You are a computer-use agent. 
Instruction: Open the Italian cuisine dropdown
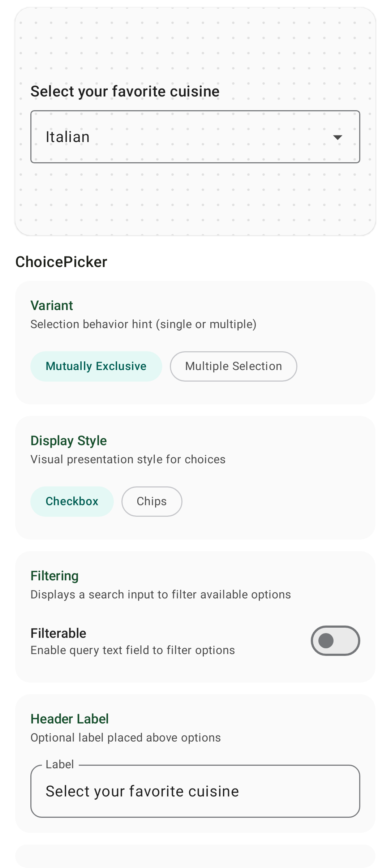coord(195,137)
